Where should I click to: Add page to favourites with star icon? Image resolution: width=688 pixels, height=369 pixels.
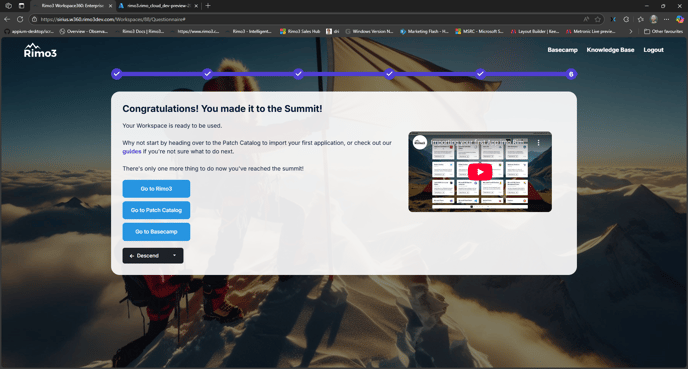[598, 19]
